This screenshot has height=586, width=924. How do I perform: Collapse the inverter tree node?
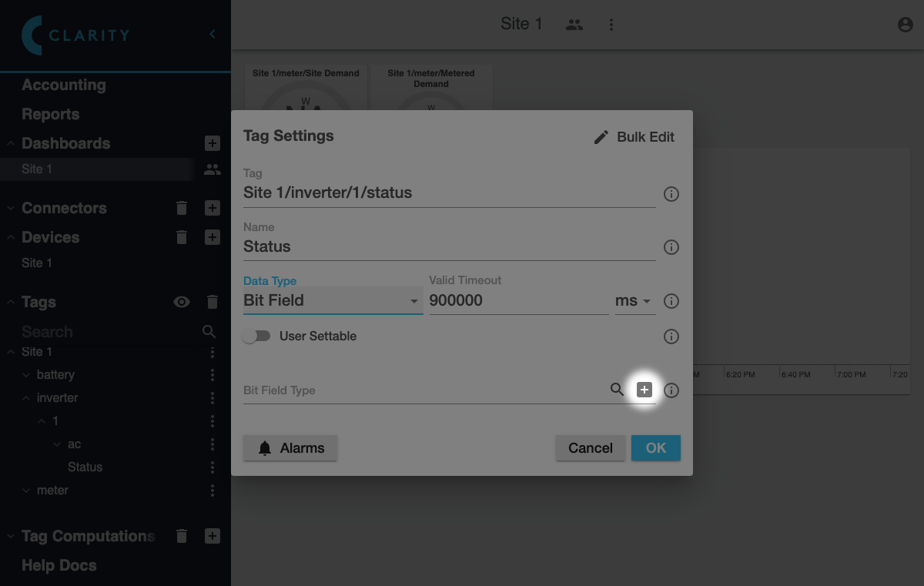[x=27, y=398]
